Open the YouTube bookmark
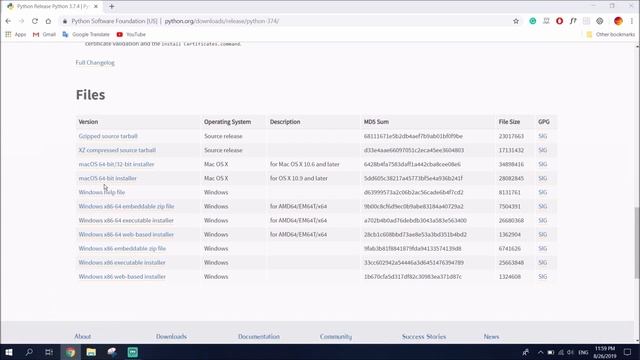 tap(131, 35)
